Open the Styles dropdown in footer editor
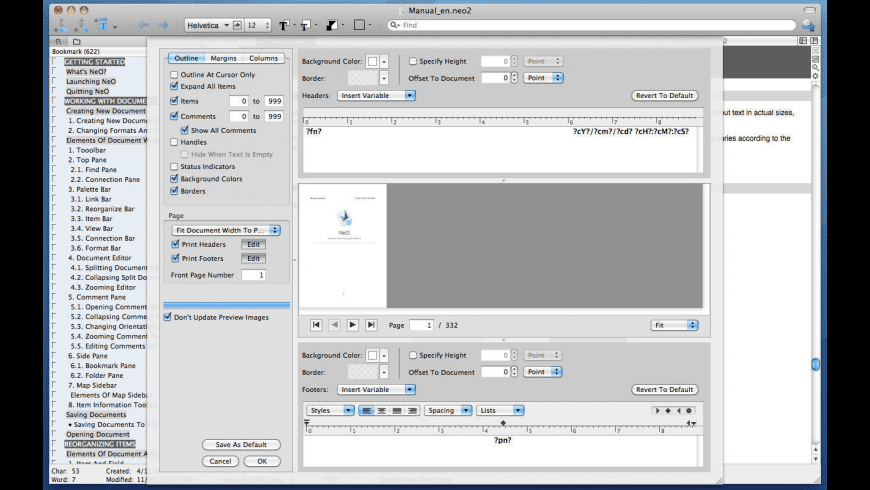The width and height of the screenshot is (870, 490). 331,410
